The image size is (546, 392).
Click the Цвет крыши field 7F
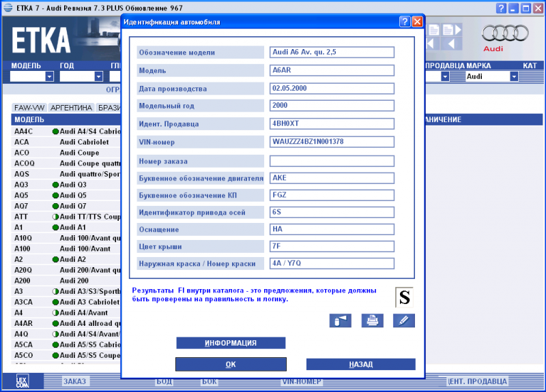(x=332, y=246)
